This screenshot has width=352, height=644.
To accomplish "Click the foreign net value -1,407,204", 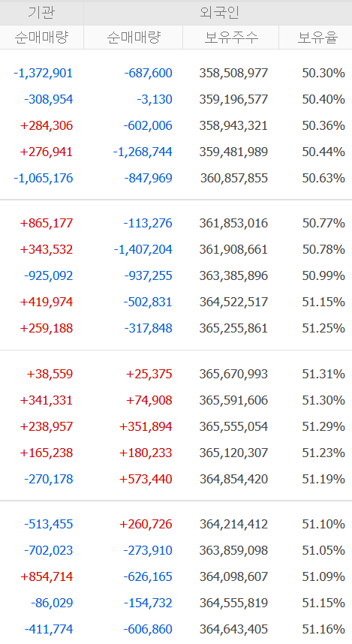I will tap(143, 249).
